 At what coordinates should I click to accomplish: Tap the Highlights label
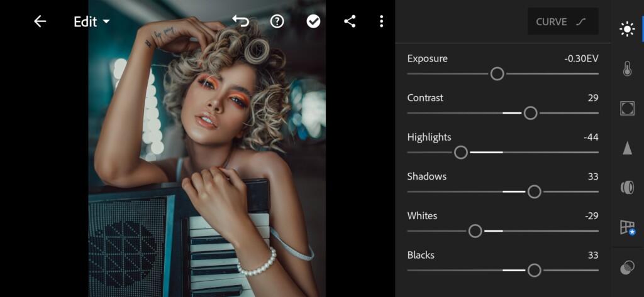pyautogui.click(x=429, y=138)
